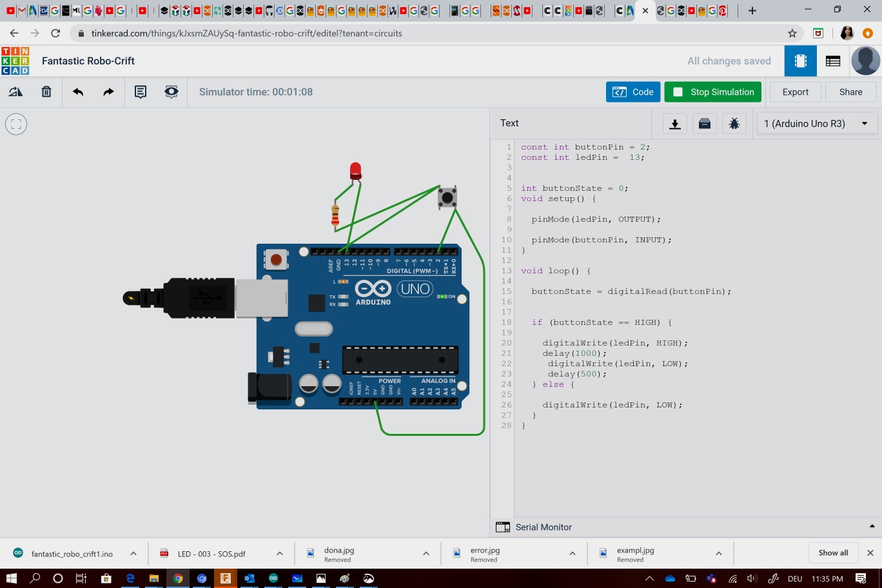
Task: Open the user profile avatar
Action: (x=866, y=61)
